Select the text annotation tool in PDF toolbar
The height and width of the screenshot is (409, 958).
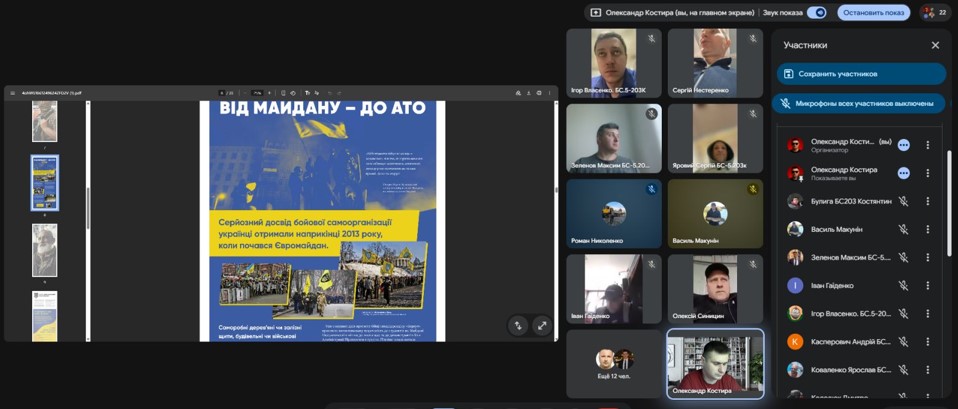click(x=307, y=93)
